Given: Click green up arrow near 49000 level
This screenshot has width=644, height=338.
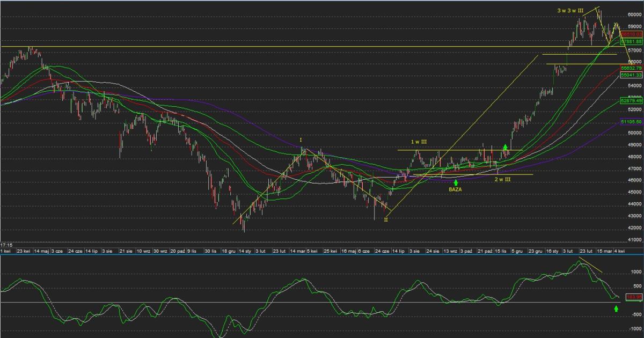Looking at the screenshot, I should coord(505,146).
